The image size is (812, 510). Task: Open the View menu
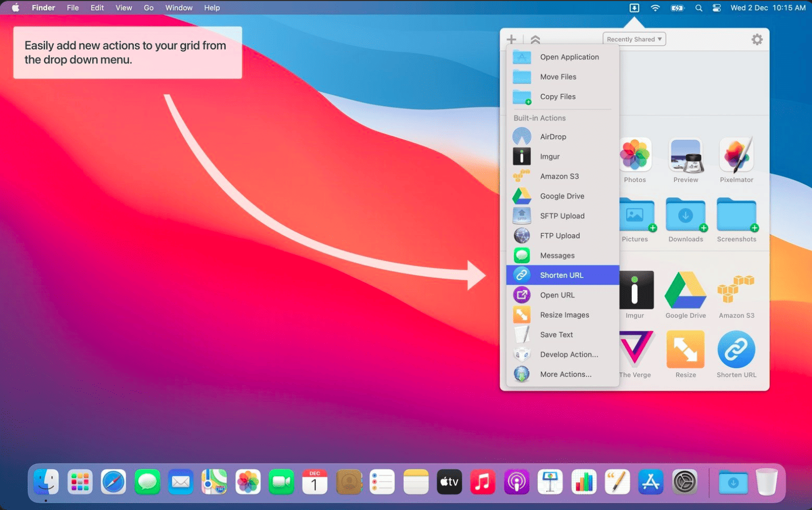[123, 8]
